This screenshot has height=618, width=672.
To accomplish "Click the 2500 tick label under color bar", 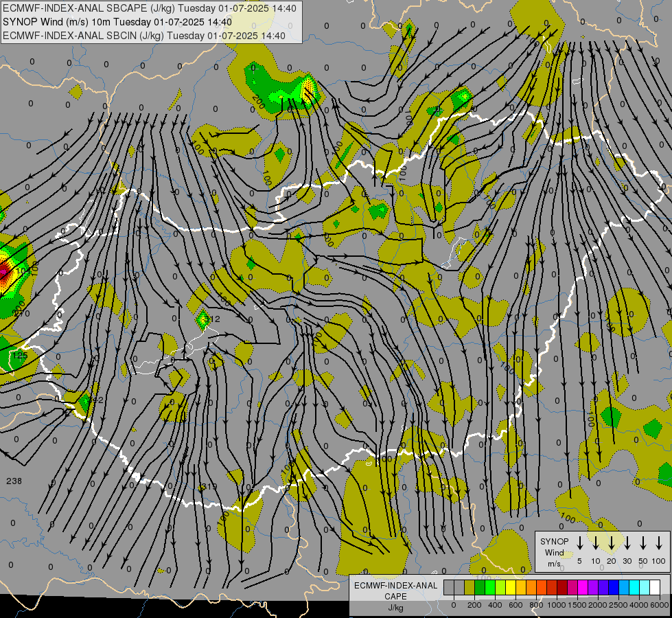I will pos(618,605).
